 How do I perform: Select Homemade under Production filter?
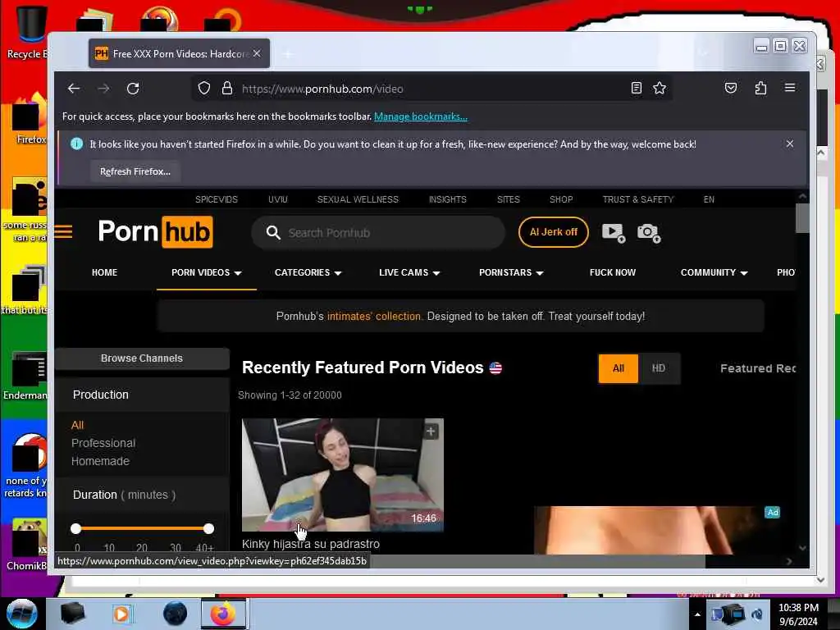(100, 461)
